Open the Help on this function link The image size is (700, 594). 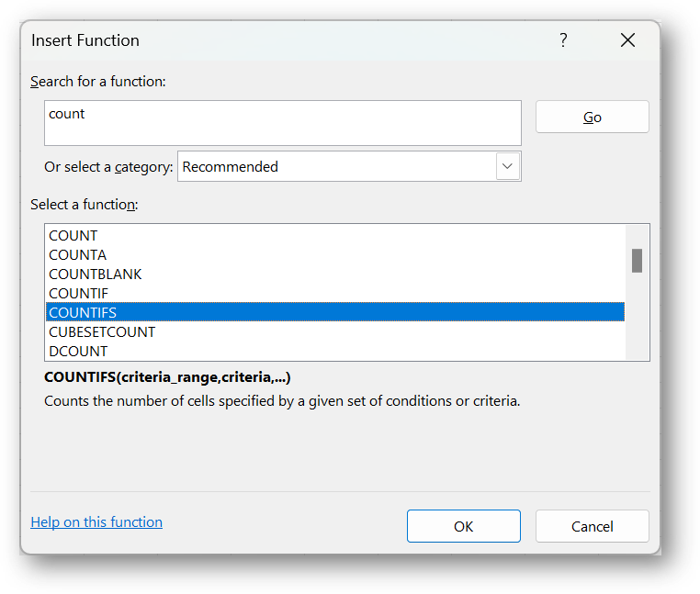[96, 521]
